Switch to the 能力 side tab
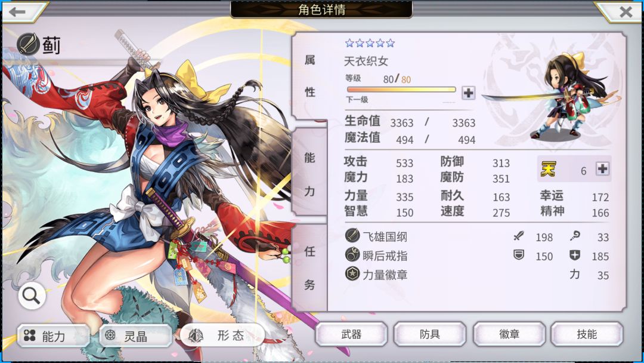 pos(309,174)
